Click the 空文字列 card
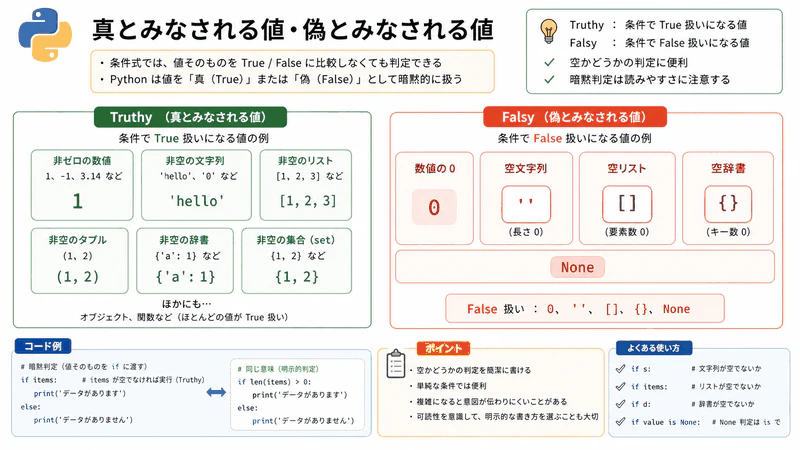The width and height of the screenshot is (800, 450). [526, 198]
